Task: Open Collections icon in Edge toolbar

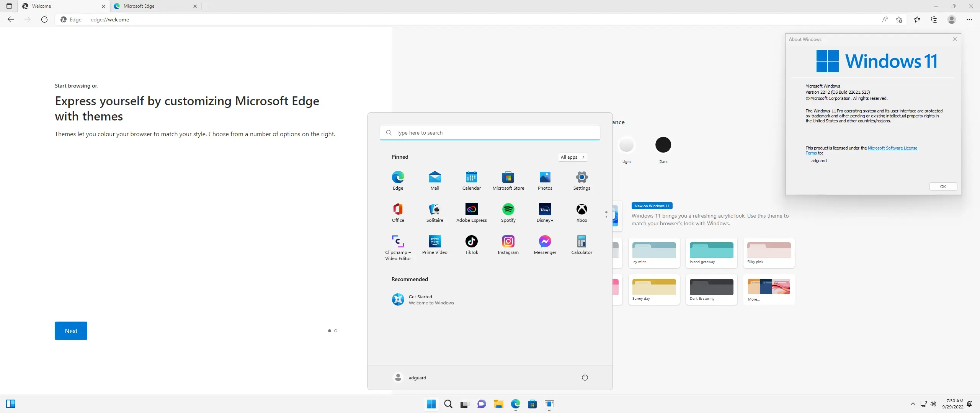Action: coord(934,20)
